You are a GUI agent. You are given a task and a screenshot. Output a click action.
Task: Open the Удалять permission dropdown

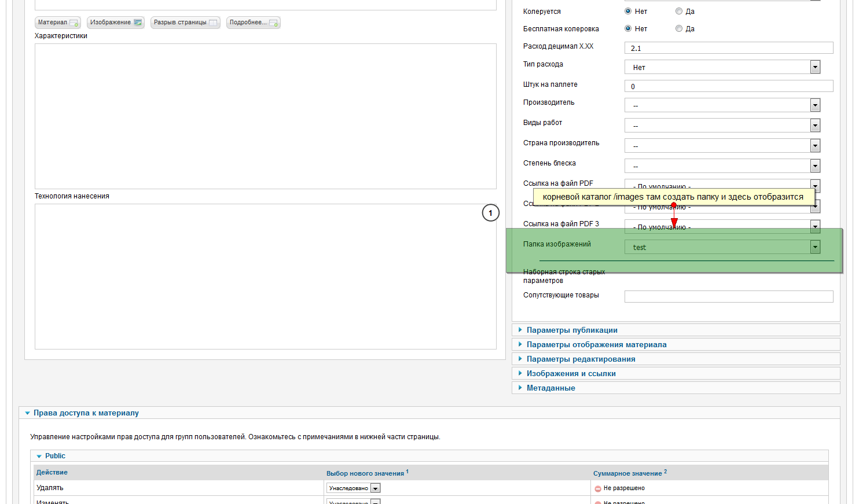(353, 488)
